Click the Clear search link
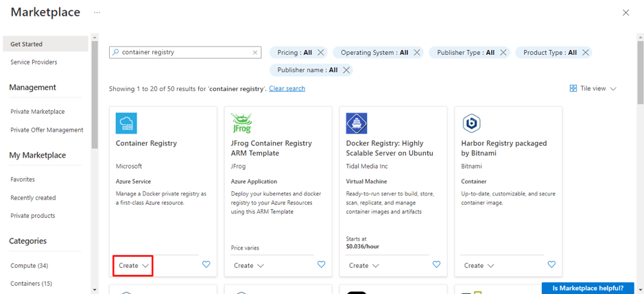Screen dimensions: 644x294 pyautogui.click(x=287, y=88)
